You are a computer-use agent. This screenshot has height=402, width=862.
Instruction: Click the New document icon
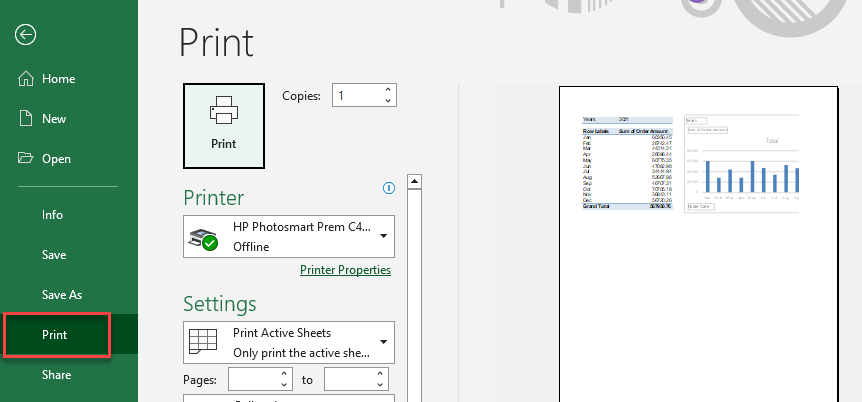pos(26,119)
